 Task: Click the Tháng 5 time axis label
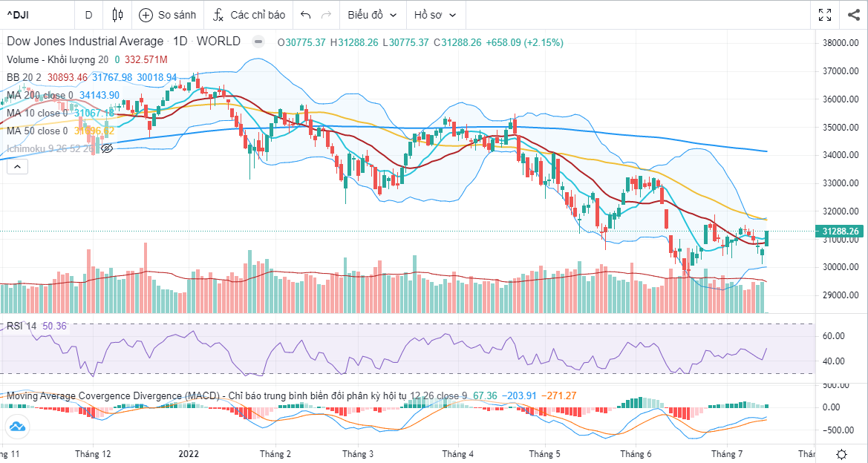(545, 454)
